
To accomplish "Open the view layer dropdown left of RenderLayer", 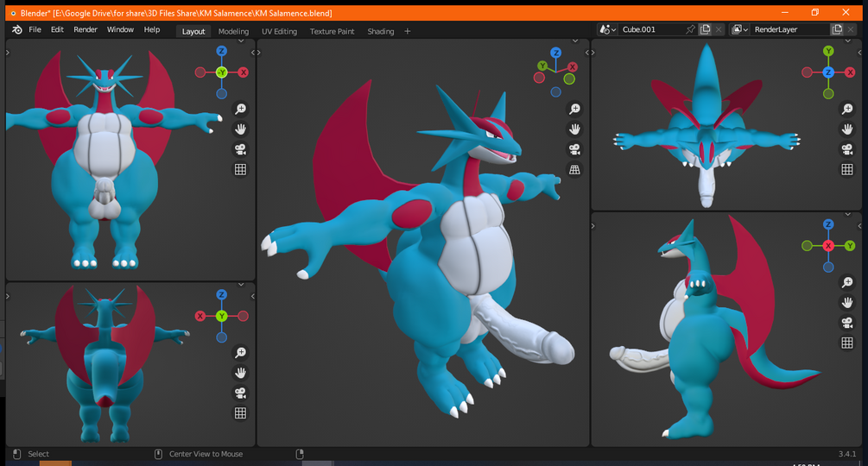I will [x=740, y=29].
